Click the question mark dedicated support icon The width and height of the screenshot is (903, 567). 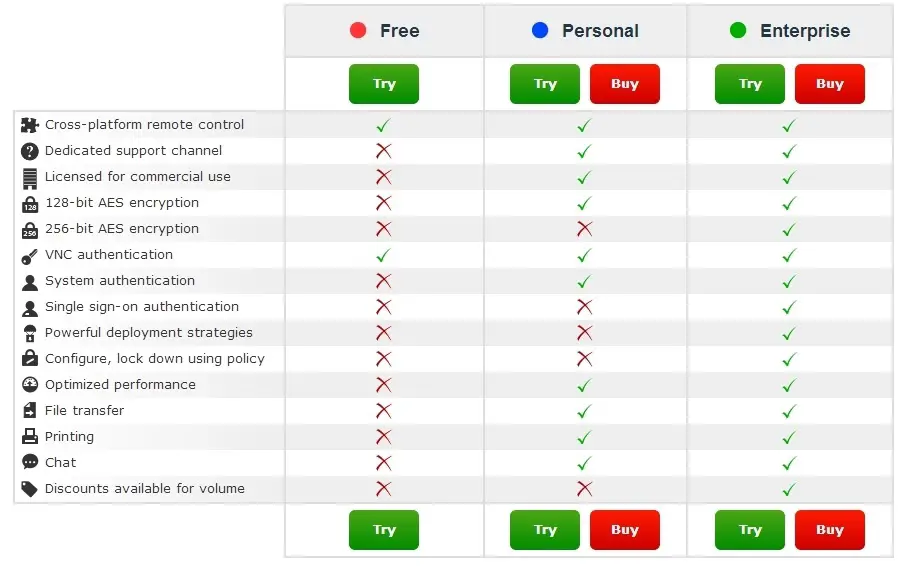(29, 151)
